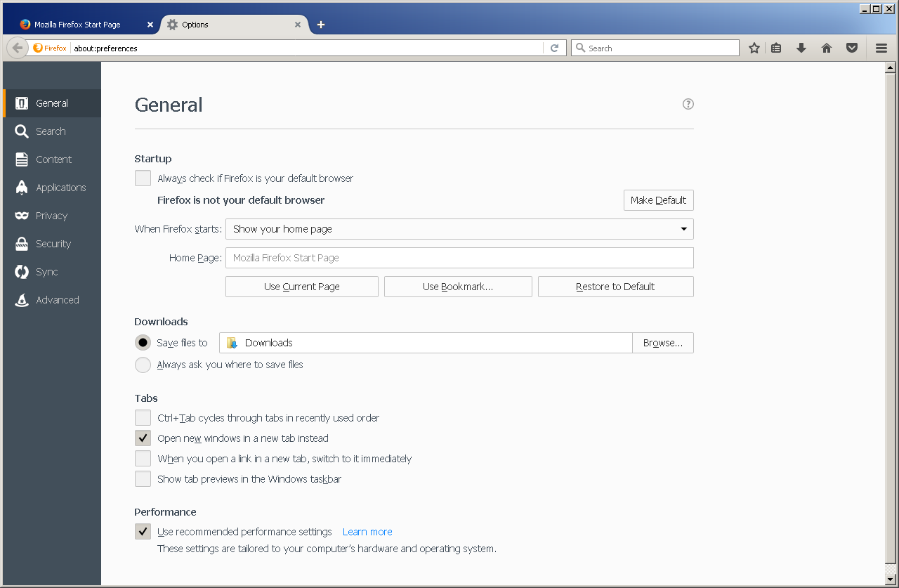Image resolution: width=899 pixels, height=588 pixels.
Task: Click the Sync sidebar arrows icon
Action: (x=22, y=272)
